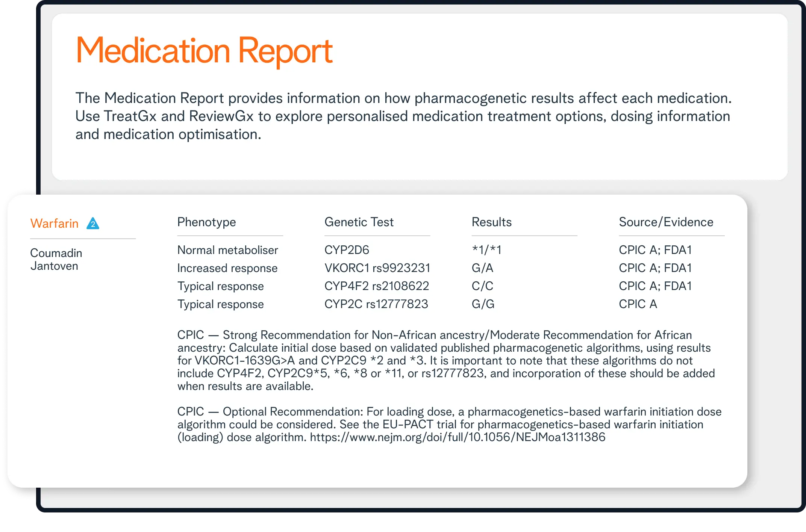Click the Normal metaboliser phenotype
The image size is (806, 532).
(227, 250)
